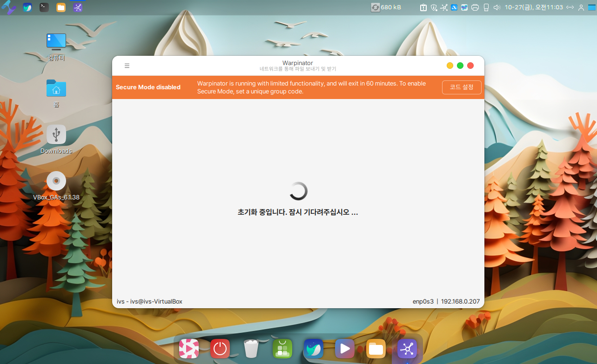Click the volume speaker tray icon

(x=496, y=7)
